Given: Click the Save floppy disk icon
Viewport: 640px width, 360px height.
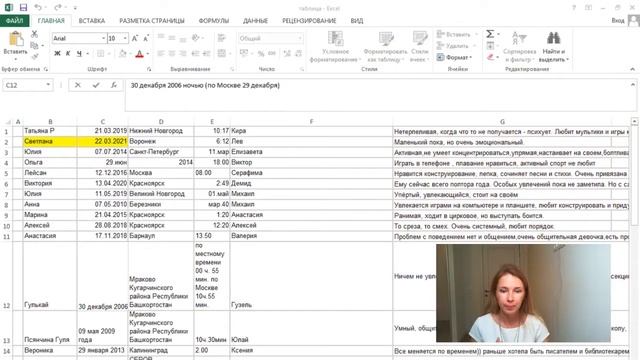Looking at the screenshot, I should (23, 7).
